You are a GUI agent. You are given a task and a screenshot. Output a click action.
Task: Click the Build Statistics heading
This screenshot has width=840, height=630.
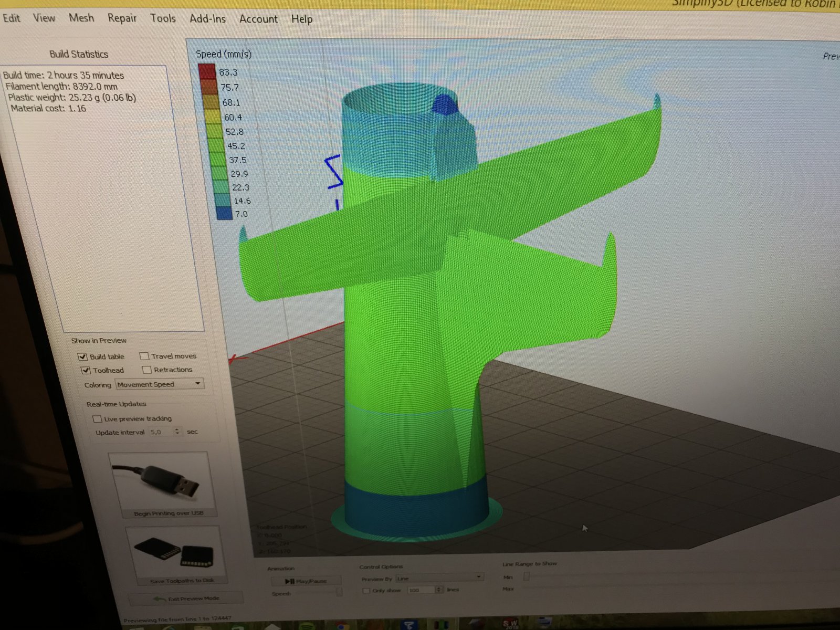[79, 54]
